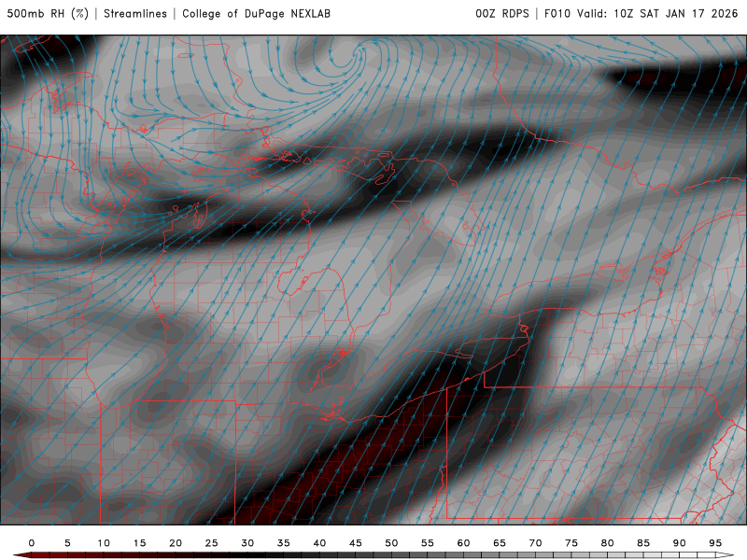Viewport: 747px width, 560px height.
Task: Click the "F010 Valid: 10Z SAT JAN 17 2026" text
Action: click(x=641, y=14)
